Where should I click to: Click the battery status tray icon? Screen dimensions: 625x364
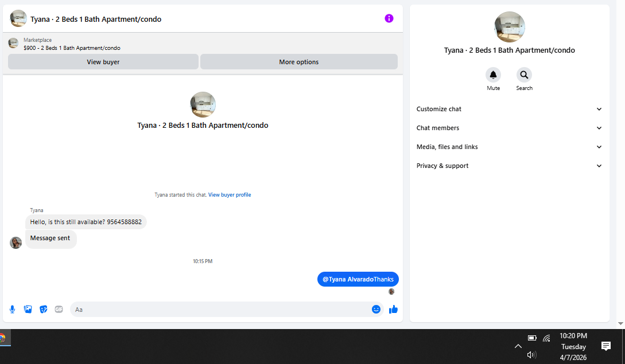point(531,338)
